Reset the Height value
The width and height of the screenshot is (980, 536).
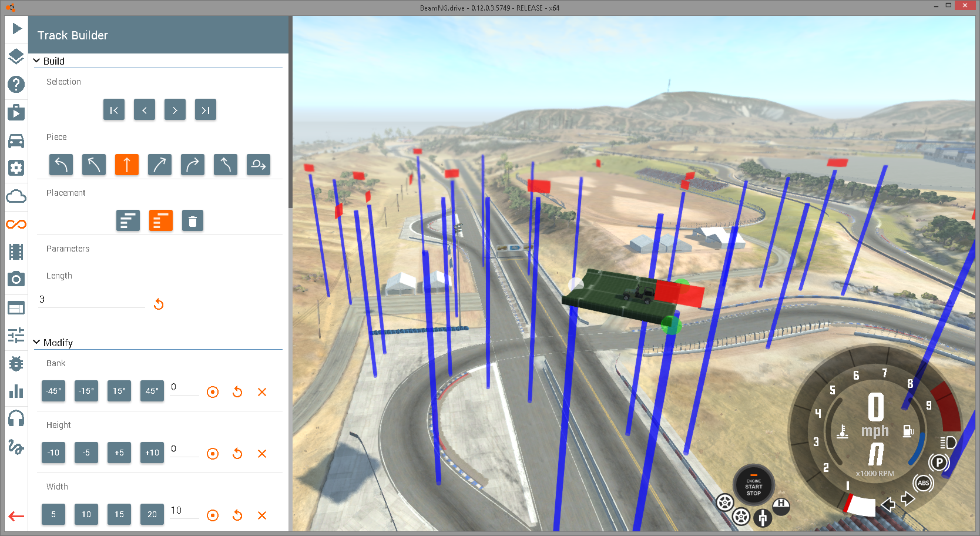coord(237,454)
